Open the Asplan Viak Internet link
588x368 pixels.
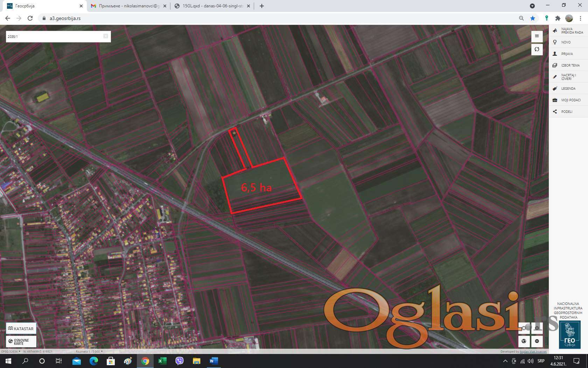[x=533, y=352]
